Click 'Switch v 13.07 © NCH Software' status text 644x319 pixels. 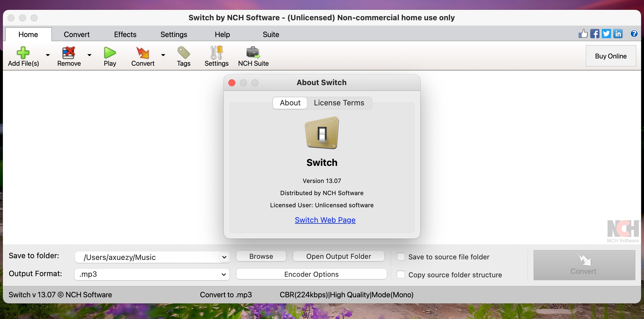point(60,295)
